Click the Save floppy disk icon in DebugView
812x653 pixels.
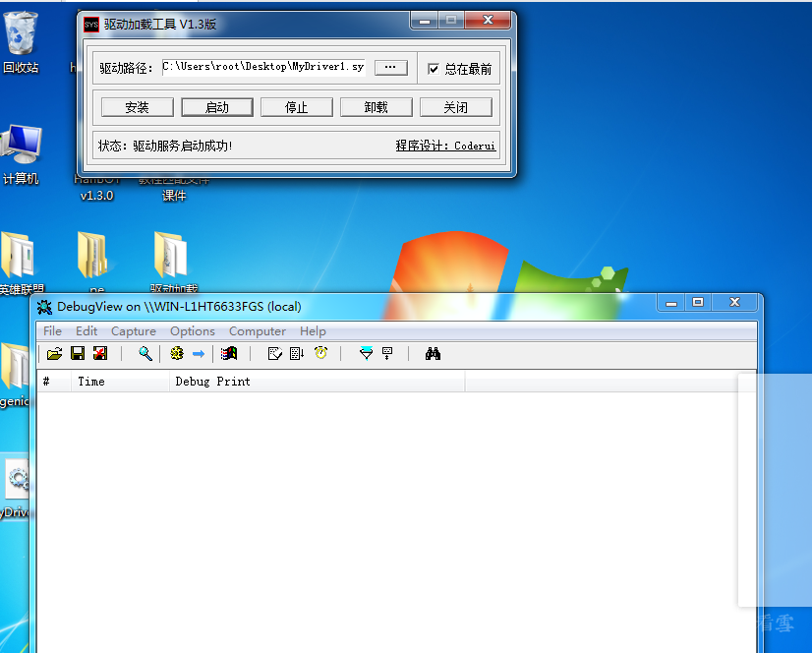point(78,354)
